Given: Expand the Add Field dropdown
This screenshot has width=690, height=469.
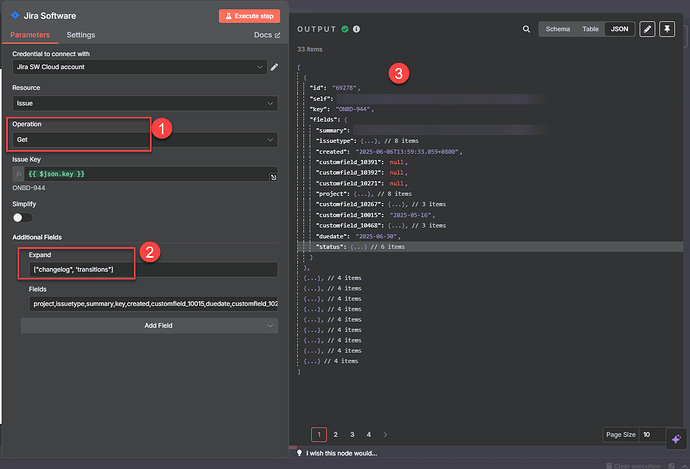Looking at the screenshot, I should click(149, 326).
